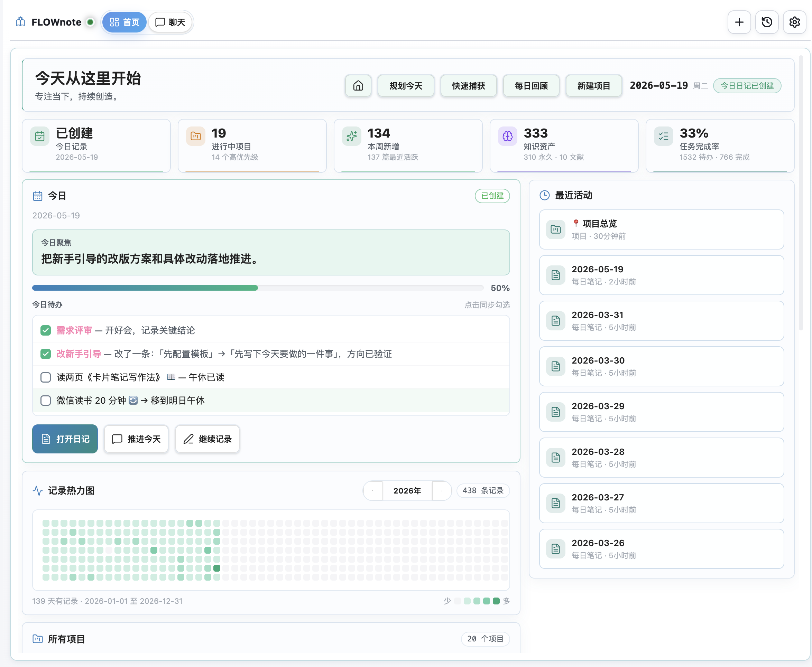Image resolution: width=812 pixels, height=667 pixels.
Task: Click the darkest green heatmap cell
Action: [217, 568]
